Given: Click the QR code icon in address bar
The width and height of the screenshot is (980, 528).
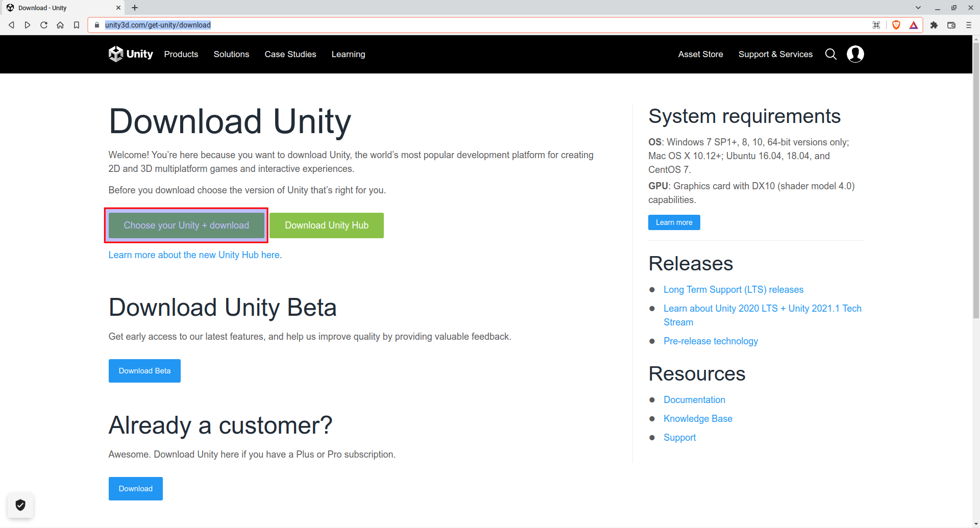Looking at the screenshot, I should pos(876,25).
